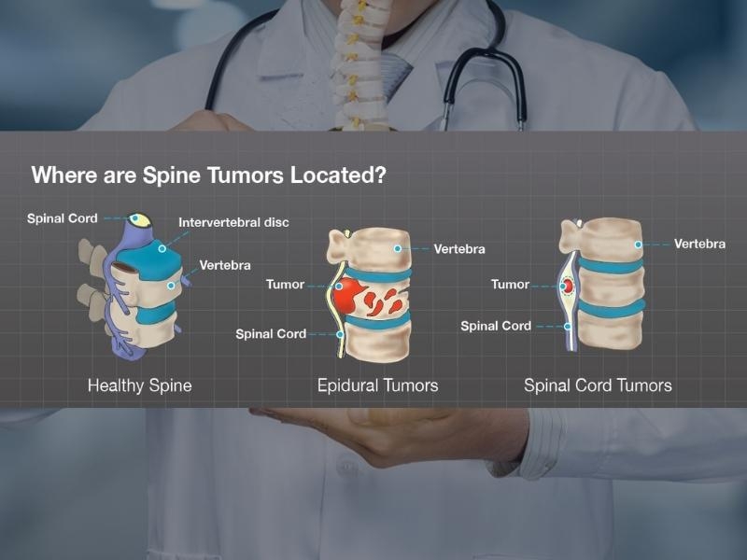Screen dimensions: 747x560
Task: Click the "Intervertebral disc" label
Action: [234, 222]
